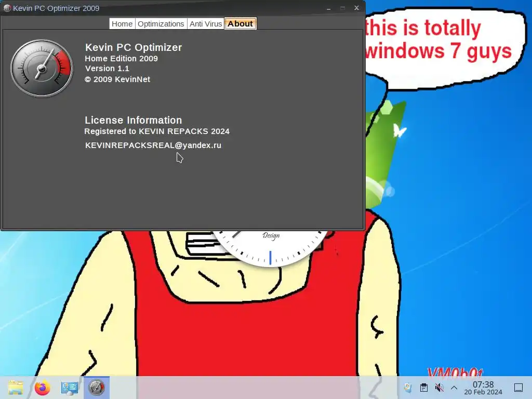
Task: Switch to the Home tab
Action: (122, 24)
